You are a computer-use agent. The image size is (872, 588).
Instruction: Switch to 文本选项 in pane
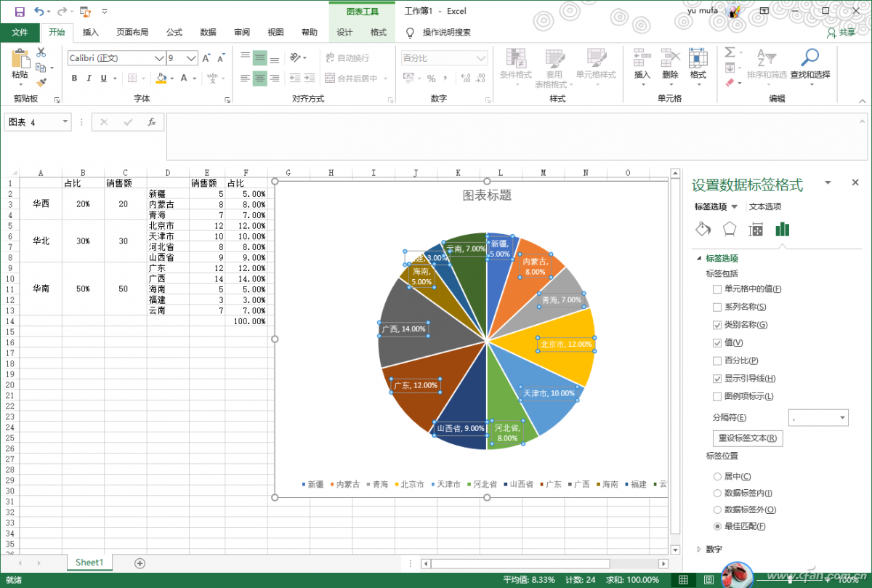tap(765, 207)
